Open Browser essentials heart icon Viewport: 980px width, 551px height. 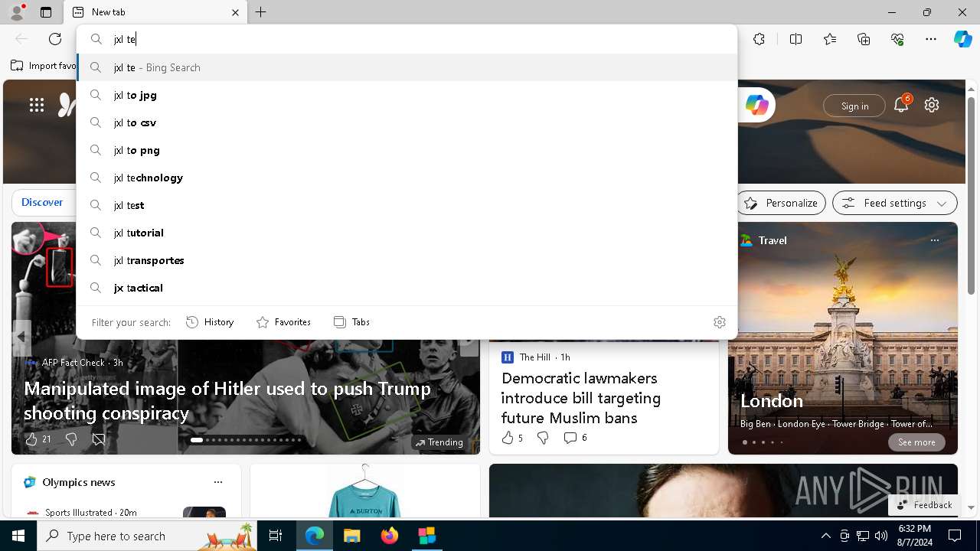[897, 39]
